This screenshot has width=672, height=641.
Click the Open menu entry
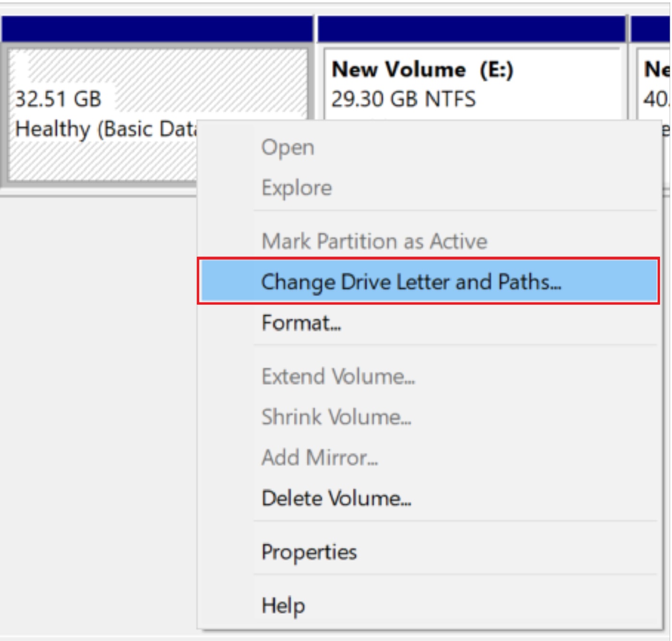pos(287,147)
